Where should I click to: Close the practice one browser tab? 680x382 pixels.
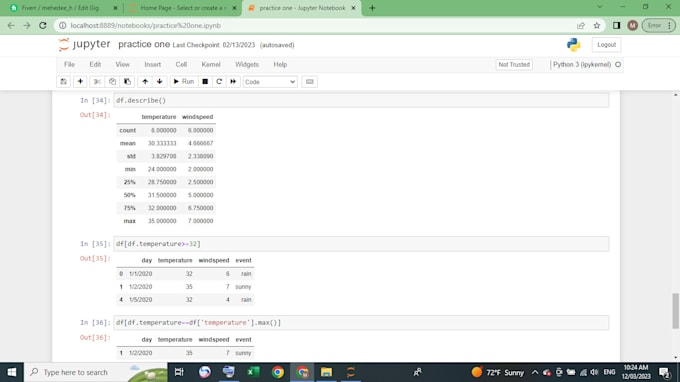tap(353, 8)
